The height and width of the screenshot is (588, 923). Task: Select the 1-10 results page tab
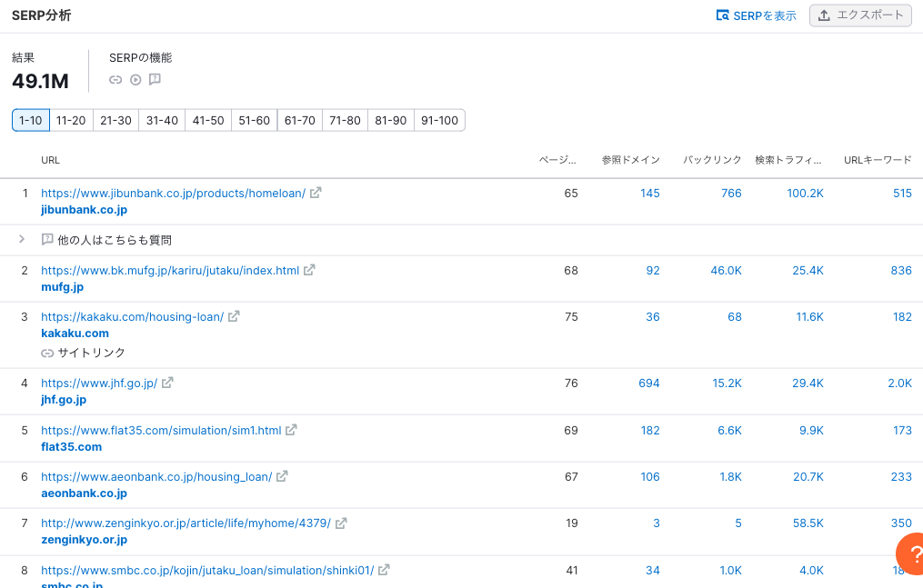click(x=31, y=121)
